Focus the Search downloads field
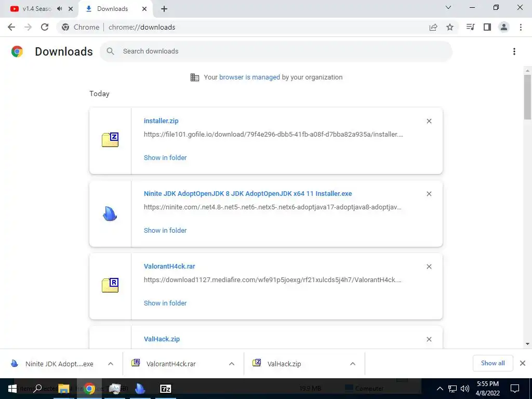 276,51
